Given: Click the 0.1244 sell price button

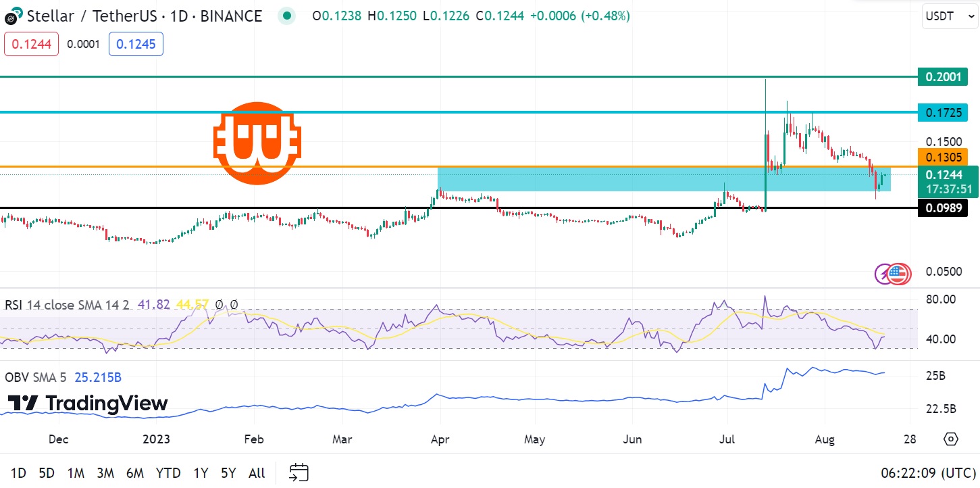Looking at the screenshot, I should [x=32, y=44].
